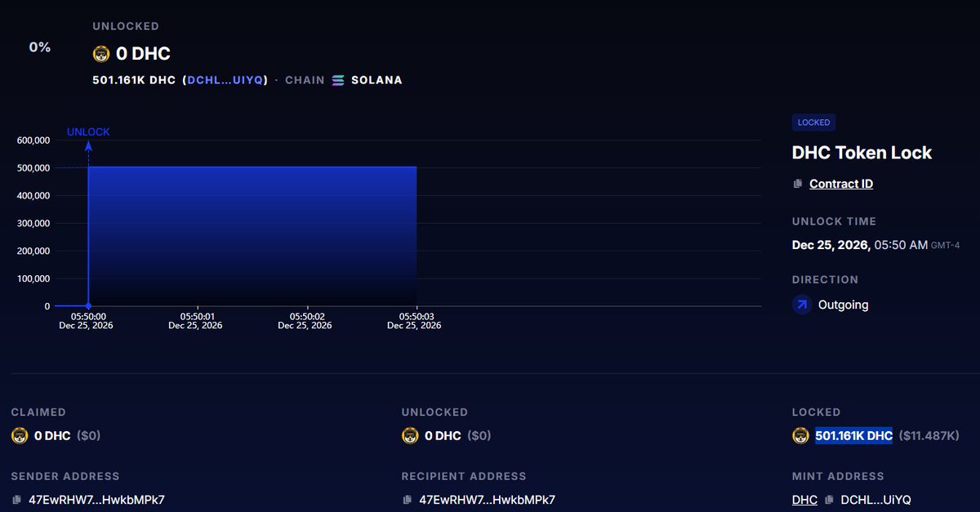The height and width of the screenshot is (512, 980).
Task: Click the Outgoing direction arrow icon
Action: [x=802, y=305]
